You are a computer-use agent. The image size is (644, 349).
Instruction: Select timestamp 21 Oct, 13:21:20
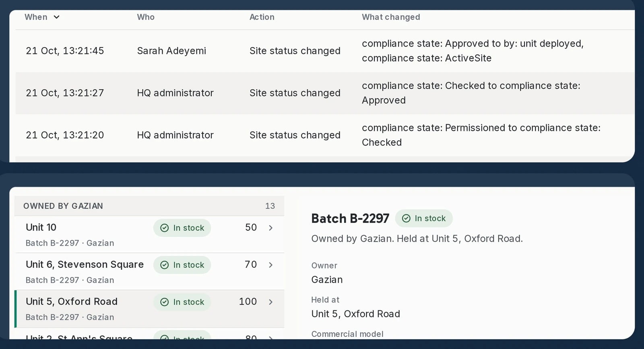click(65, 135)
